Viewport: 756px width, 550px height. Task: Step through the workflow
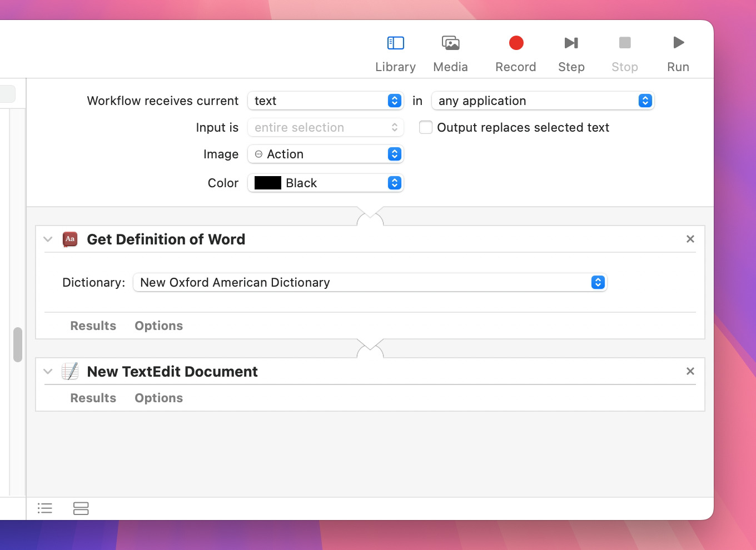(571, 54)
